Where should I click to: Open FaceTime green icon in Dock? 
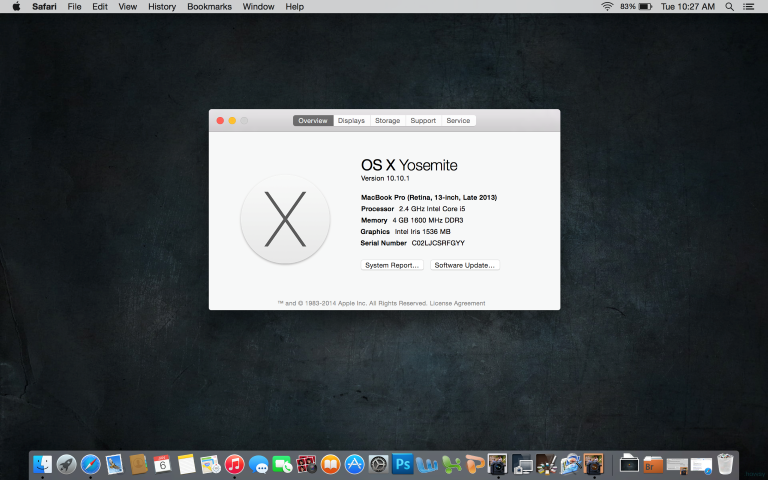click(x=283, y=464)
